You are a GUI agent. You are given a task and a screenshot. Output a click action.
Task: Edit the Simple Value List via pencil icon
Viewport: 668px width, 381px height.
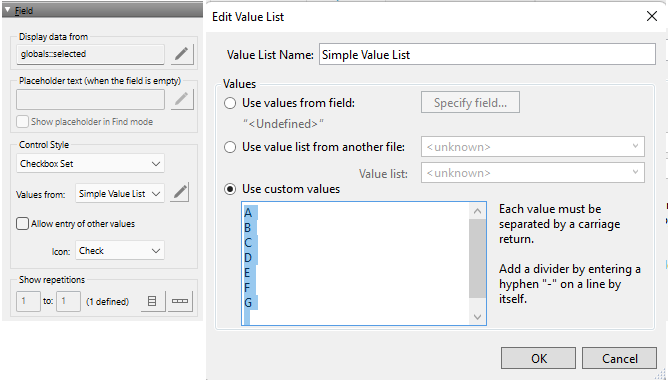[x=180, y=192]
